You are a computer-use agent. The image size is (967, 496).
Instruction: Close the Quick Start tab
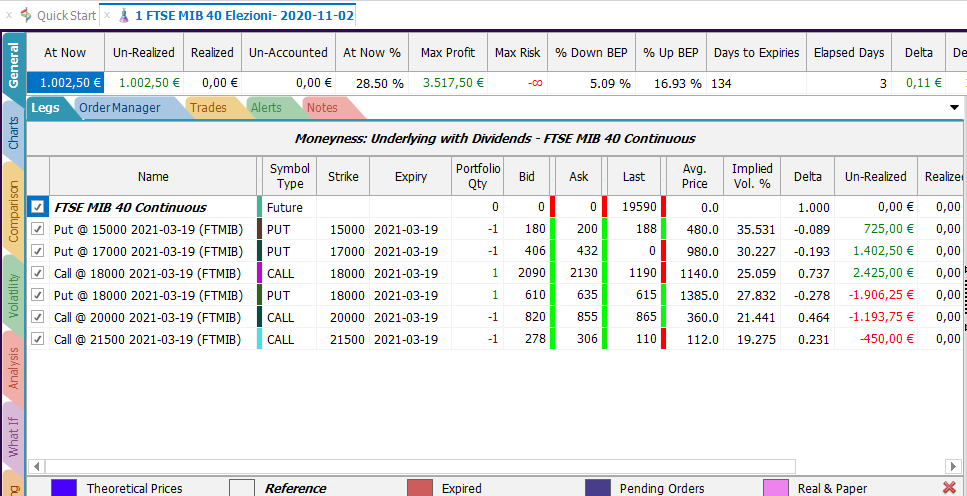[9, 15]
